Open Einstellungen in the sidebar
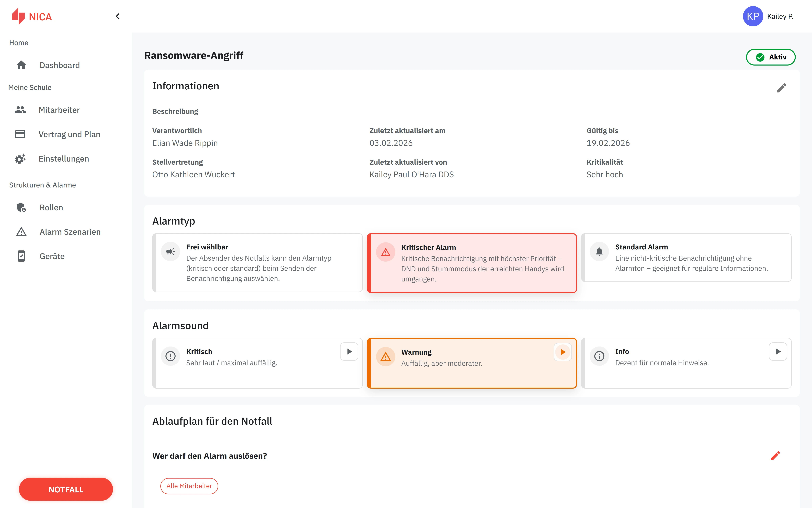Screen dimensions: 812x508 pos(64,159)
